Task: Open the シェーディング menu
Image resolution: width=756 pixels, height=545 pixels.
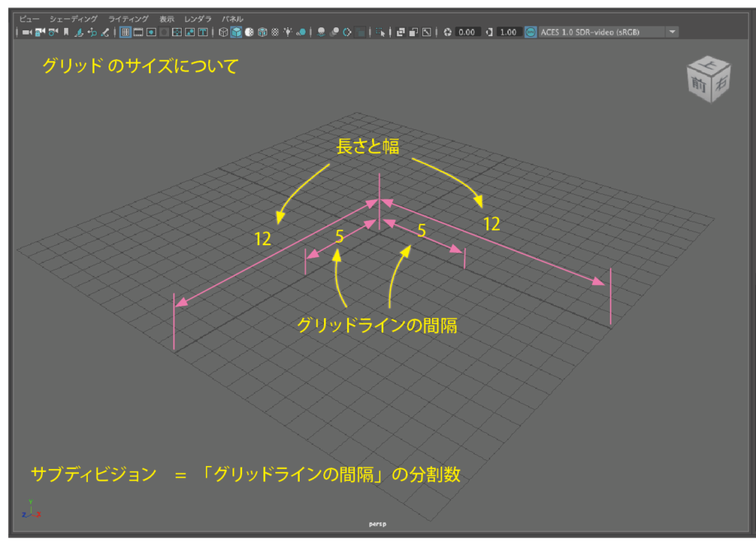Action: click(73, 18)
